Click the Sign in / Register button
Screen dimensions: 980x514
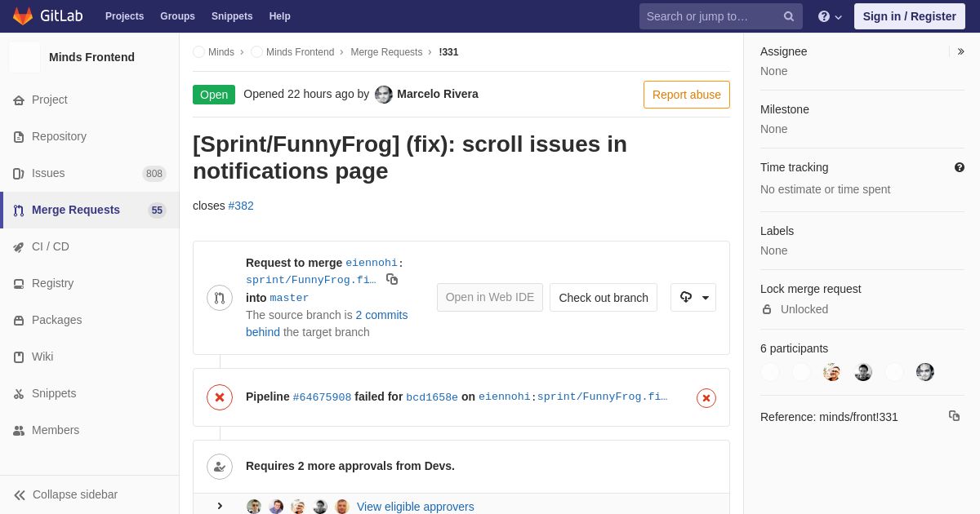(x=910, y=16)
